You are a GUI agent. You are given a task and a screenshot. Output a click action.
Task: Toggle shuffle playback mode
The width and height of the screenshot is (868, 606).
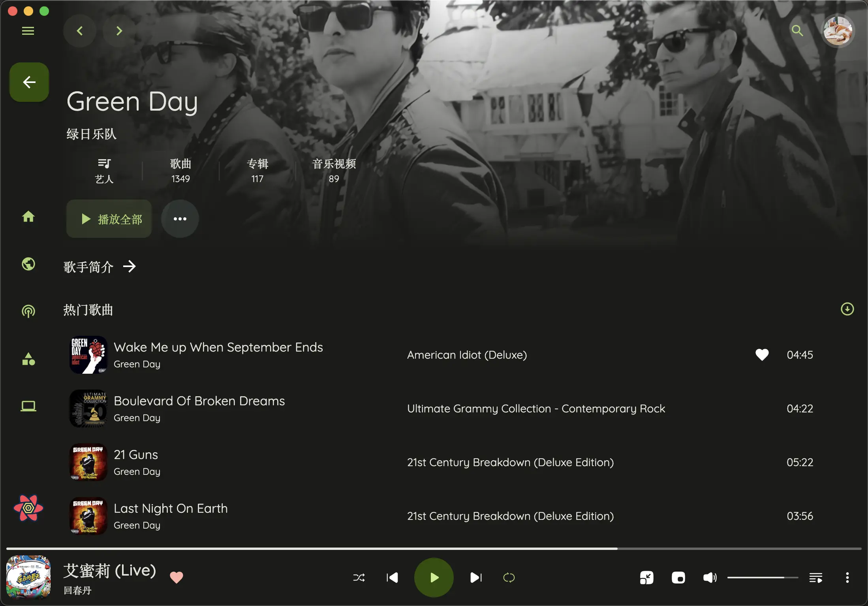coord(359,578)
